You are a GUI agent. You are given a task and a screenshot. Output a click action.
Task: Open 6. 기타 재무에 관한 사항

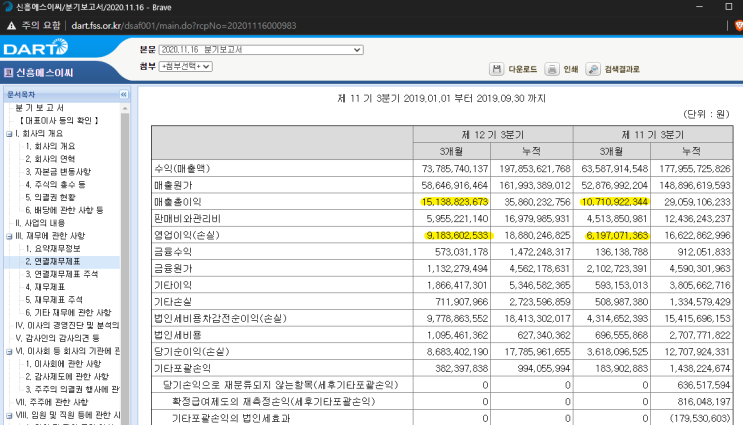coord(68,313)
